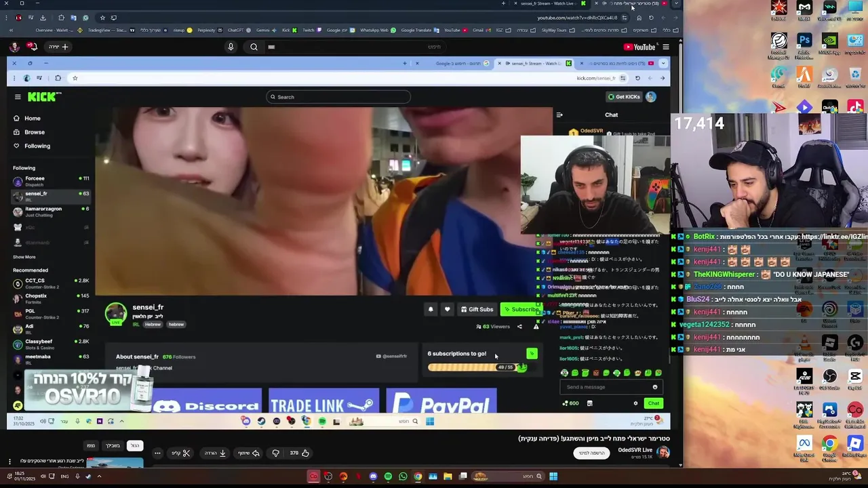Click Show More in the Kick following list

pyautogui.click(x=24, y=257)
